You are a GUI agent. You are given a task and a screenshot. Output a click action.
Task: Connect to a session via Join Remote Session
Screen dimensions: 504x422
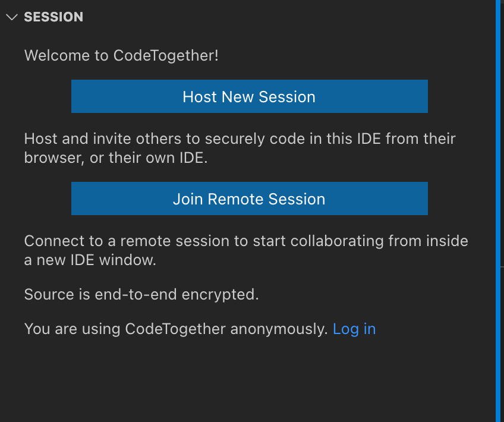pyautogui.click(x=249, y=199)
